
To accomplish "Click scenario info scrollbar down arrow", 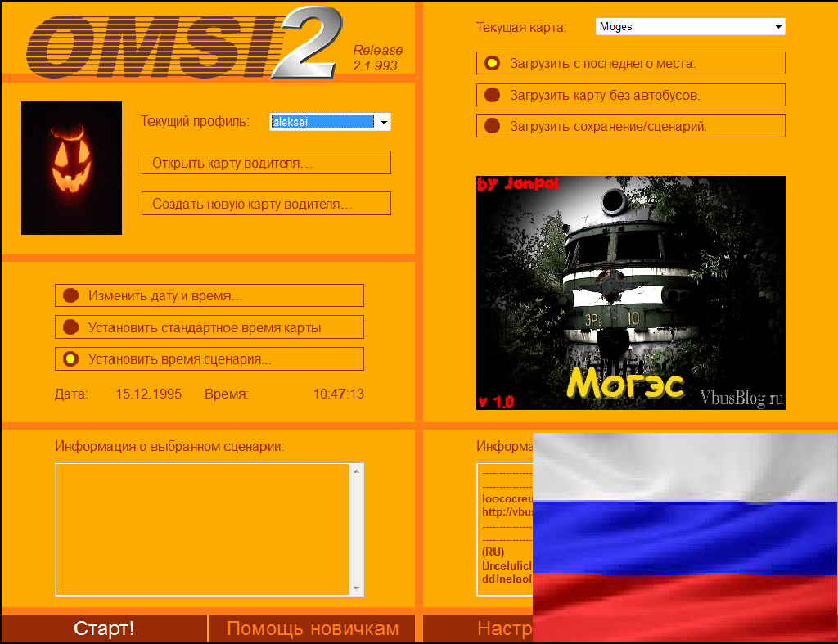I will click(x=357, y=588).
